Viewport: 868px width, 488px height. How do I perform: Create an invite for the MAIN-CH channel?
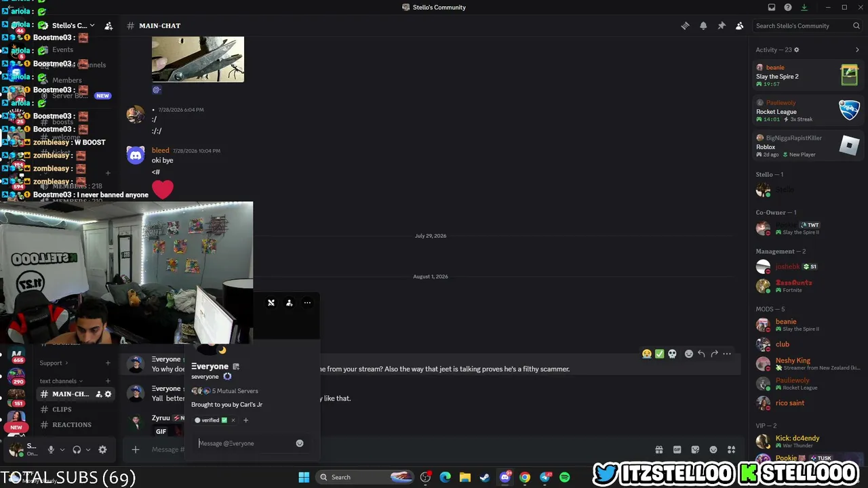tap(98, 394)
